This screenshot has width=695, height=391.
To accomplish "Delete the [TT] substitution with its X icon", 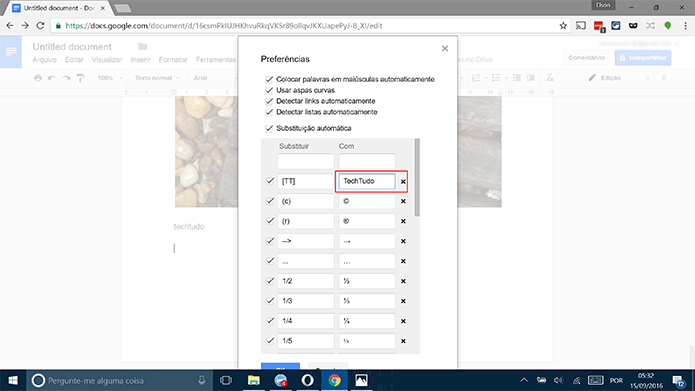I will 403,181.
